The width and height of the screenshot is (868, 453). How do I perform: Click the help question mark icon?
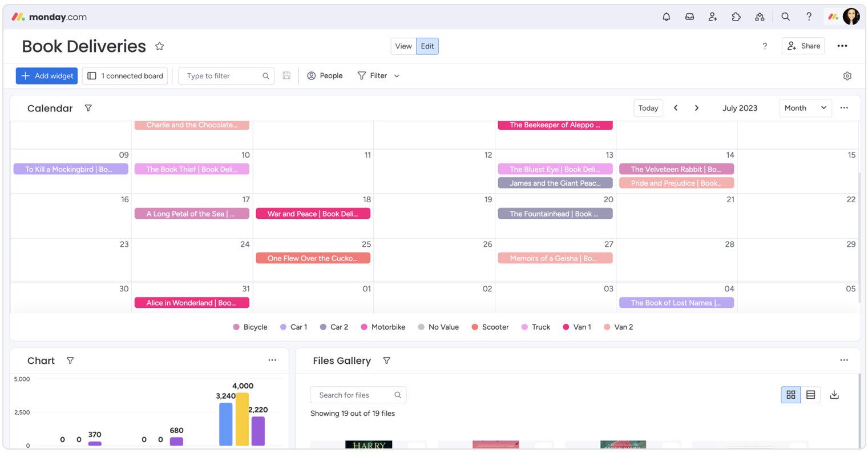(x=809, y=17)
